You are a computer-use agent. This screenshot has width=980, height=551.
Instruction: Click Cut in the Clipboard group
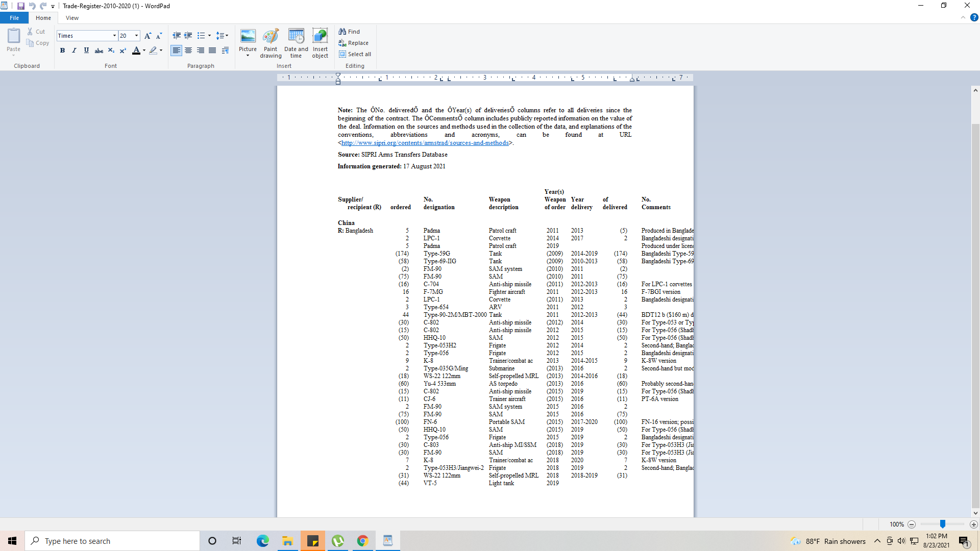[36, 32]
